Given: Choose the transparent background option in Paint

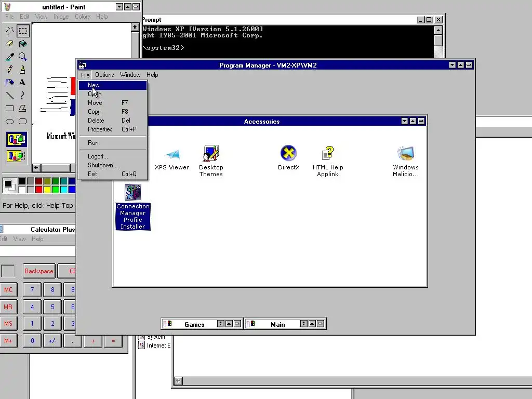Looking at the screenshot, I should (x=16, y=156).
